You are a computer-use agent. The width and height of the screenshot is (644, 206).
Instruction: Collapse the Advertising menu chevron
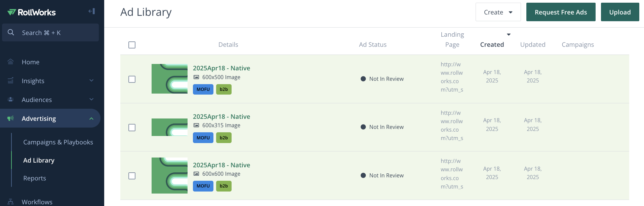click(x=91, y=118)
